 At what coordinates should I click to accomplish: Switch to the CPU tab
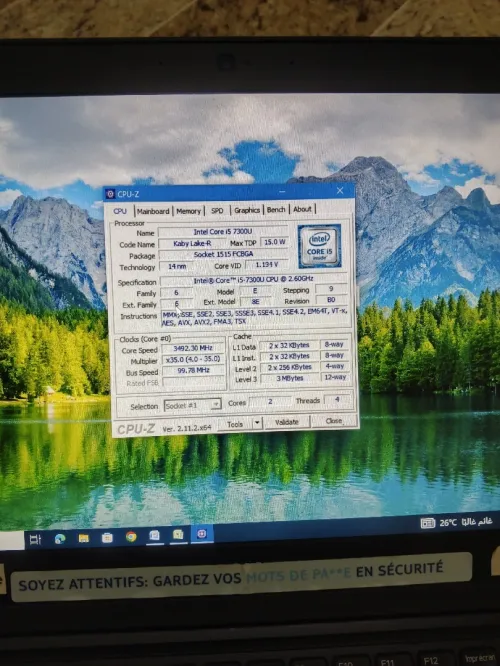(120, 211)
